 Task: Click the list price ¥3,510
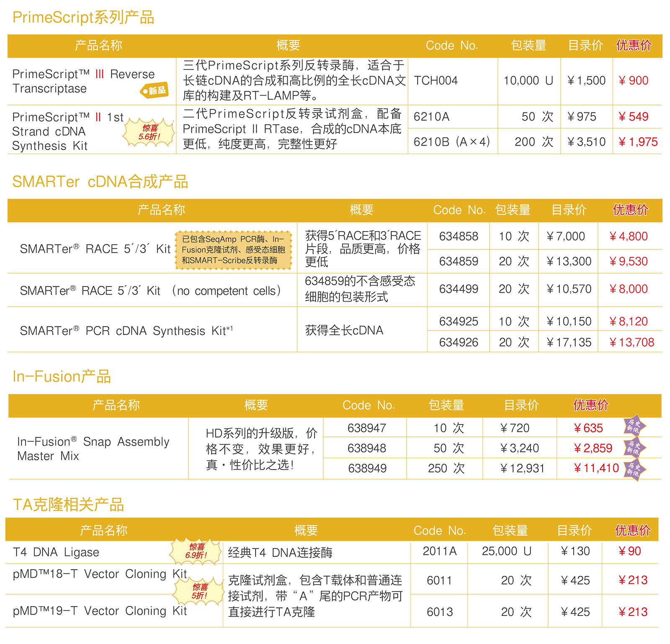tap(586, 142)
